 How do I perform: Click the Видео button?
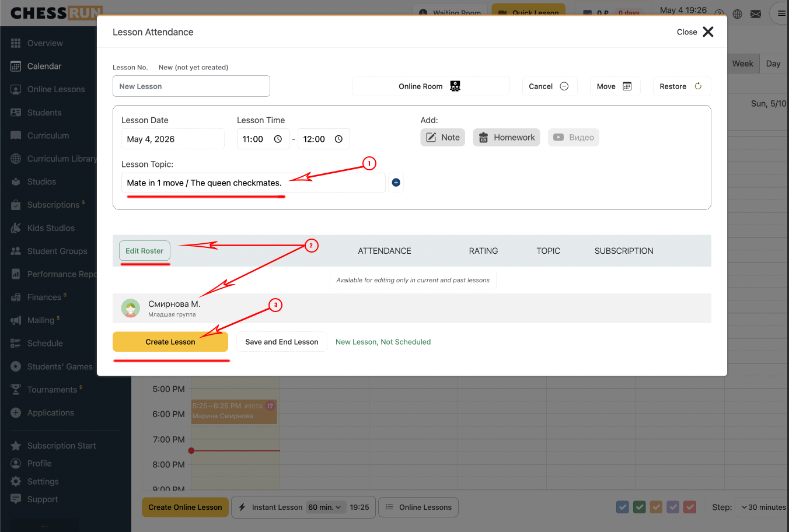coord(574,138)
